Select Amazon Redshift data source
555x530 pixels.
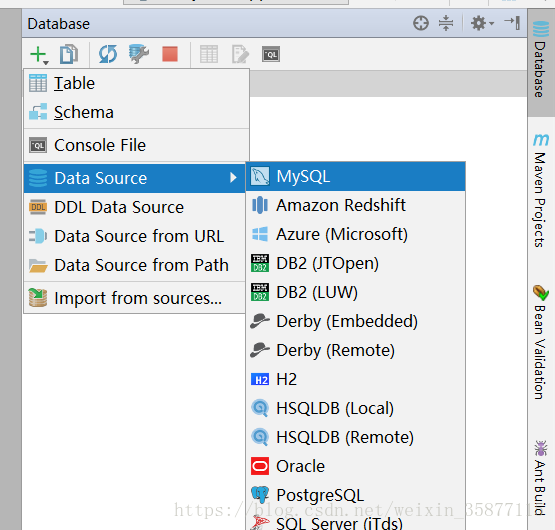pos(355,205)
